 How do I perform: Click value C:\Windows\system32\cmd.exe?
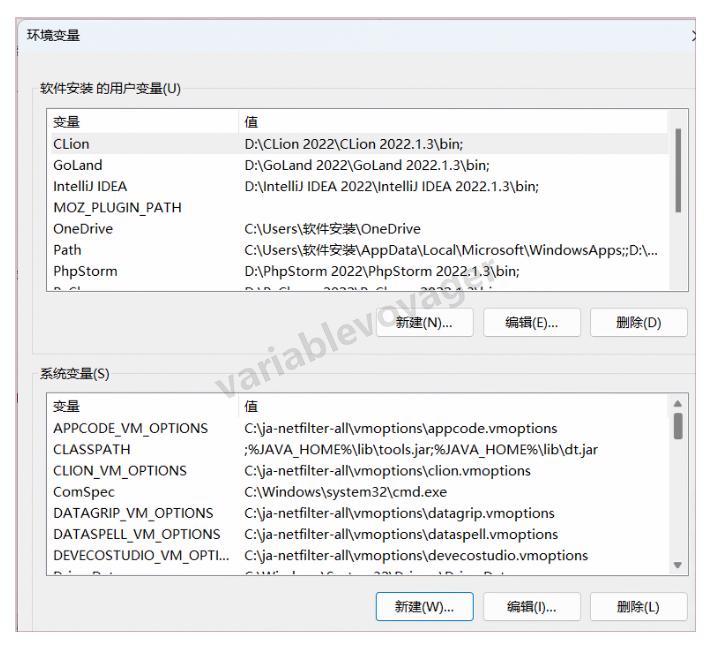point(346,492)
